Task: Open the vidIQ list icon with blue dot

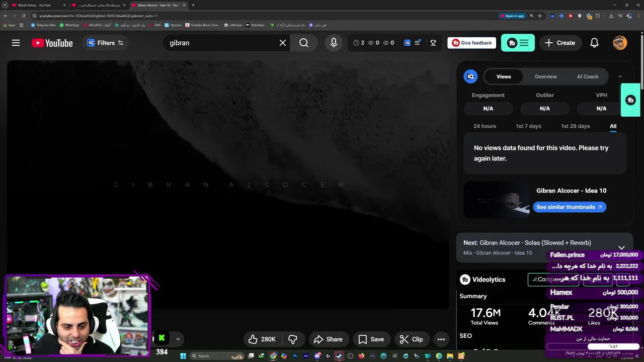Action: tap(418, 43)
